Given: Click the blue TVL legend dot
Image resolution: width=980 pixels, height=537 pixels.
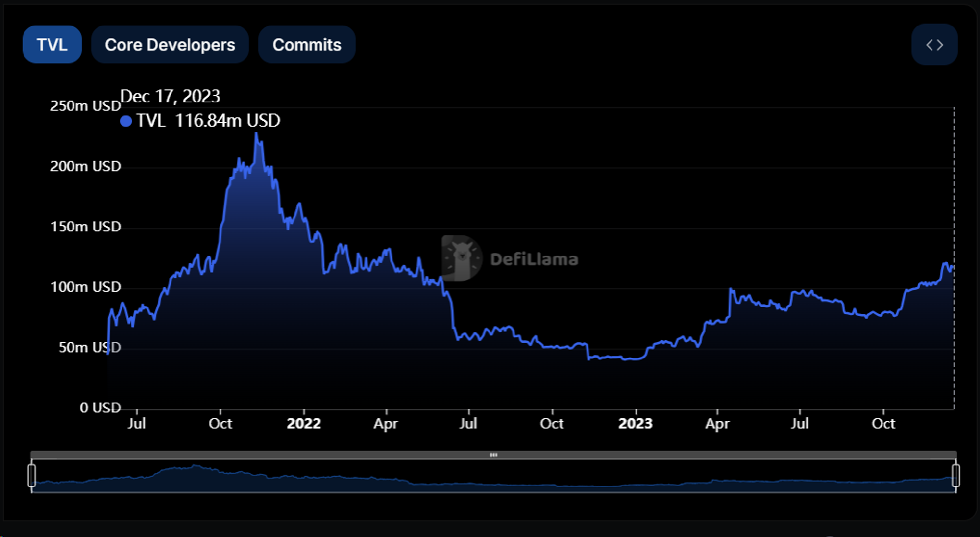Looking at the screenshot, I should 126,121.
